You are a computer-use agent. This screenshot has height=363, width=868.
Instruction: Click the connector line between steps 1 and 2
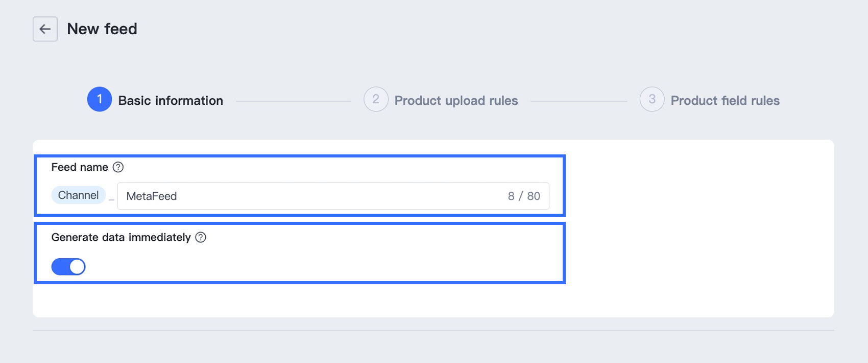click(294, 101)
